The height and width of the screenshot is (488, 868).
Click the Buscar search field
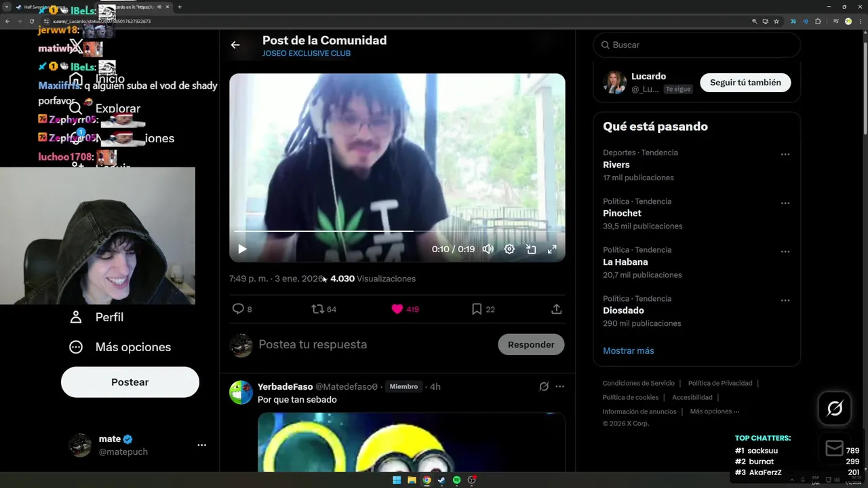point(696,45)
